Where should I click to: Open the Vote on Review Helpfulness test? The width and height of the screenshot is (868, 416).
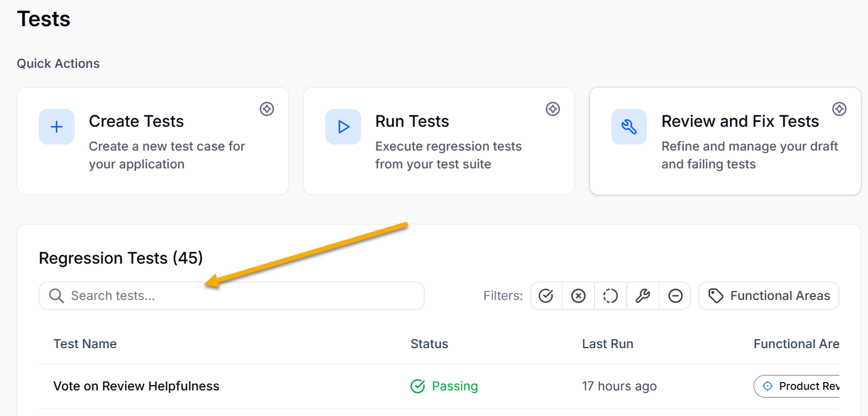[x=136, y=386]
